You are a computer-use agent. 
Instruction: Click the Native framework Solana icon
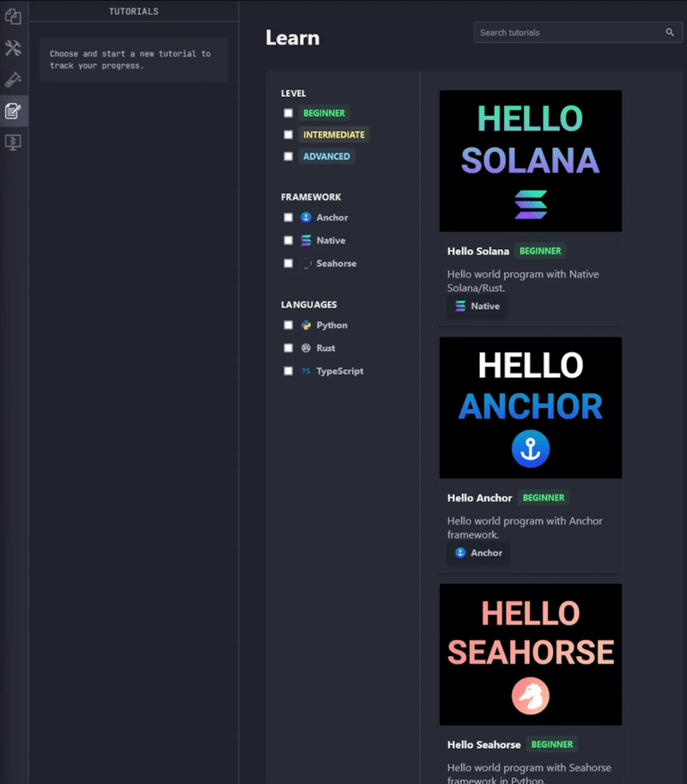click(307, 240)
